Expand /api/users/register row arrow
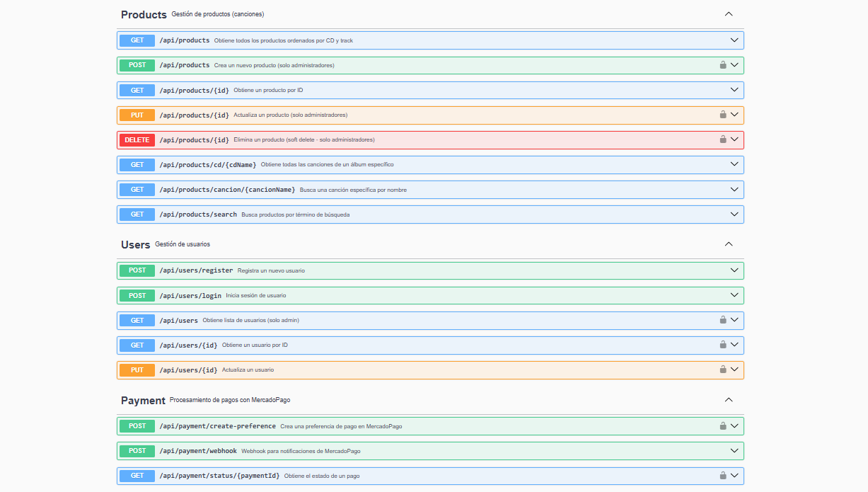Screen dimensions: 868x492 pos(734,270)
